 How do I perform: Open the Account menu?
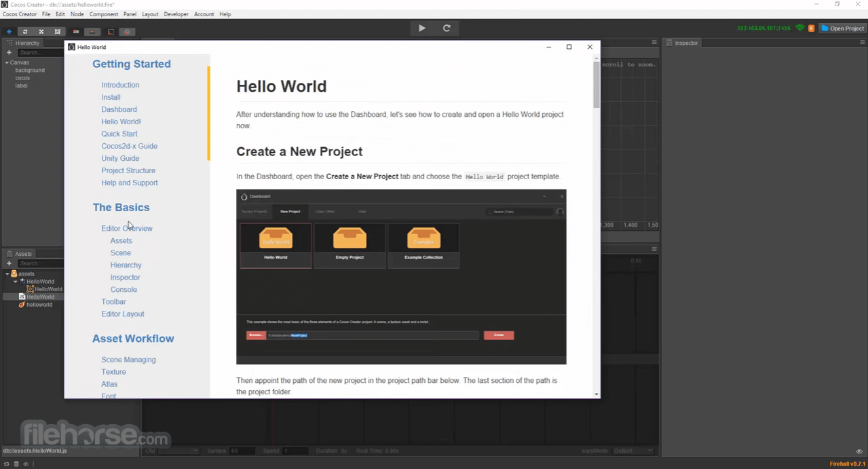204,14
